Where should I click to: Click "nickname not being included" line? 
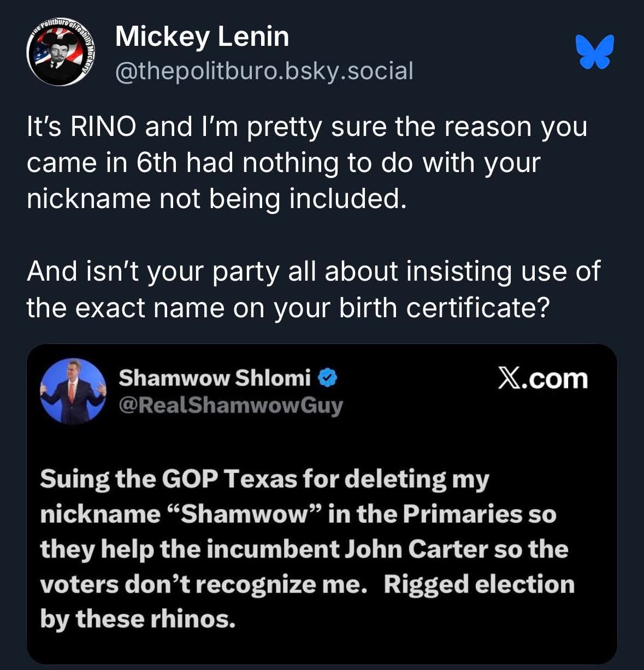[217, 199]
